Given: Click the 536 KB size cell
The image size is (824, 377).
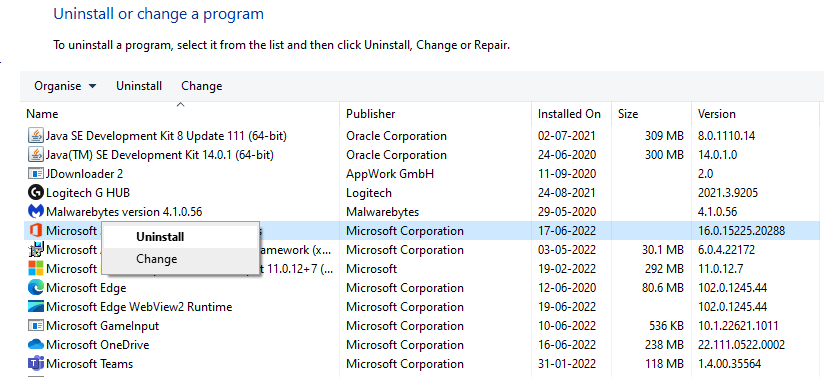Looking at the screenshot, I should point(665,325).
